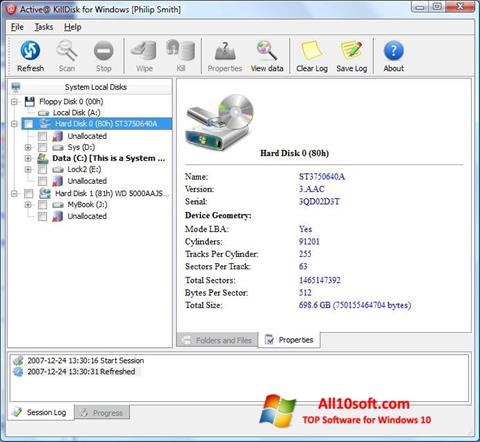Click the Floppy Disk 0 floppy icon

[x=30, y=102]
